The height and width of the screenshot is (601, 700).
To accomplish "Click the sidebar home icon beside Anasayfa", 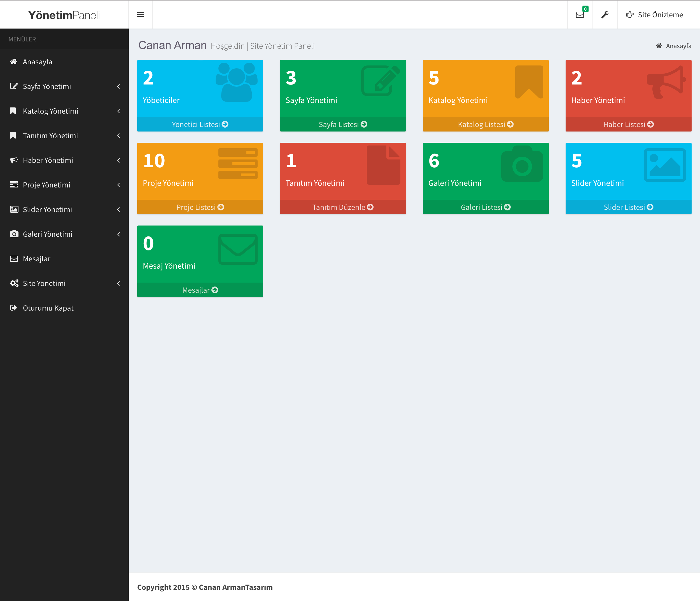I will tap(13, 62).
